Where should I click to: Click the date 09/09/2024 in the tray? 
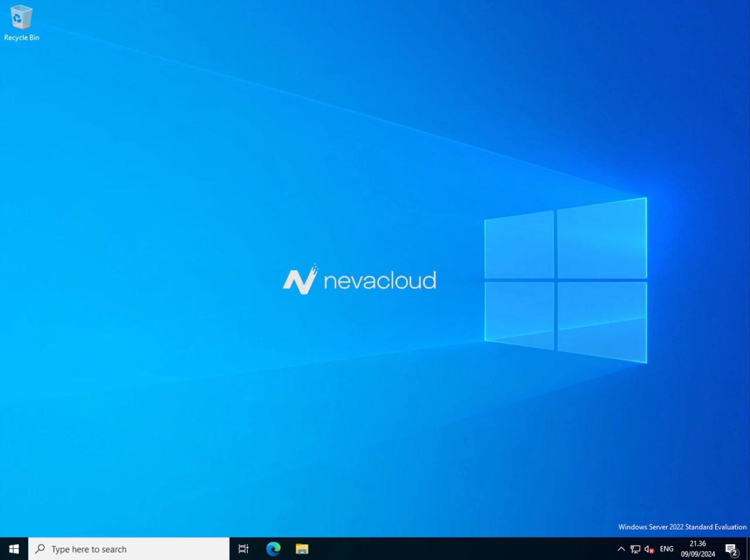click(697, 554)
